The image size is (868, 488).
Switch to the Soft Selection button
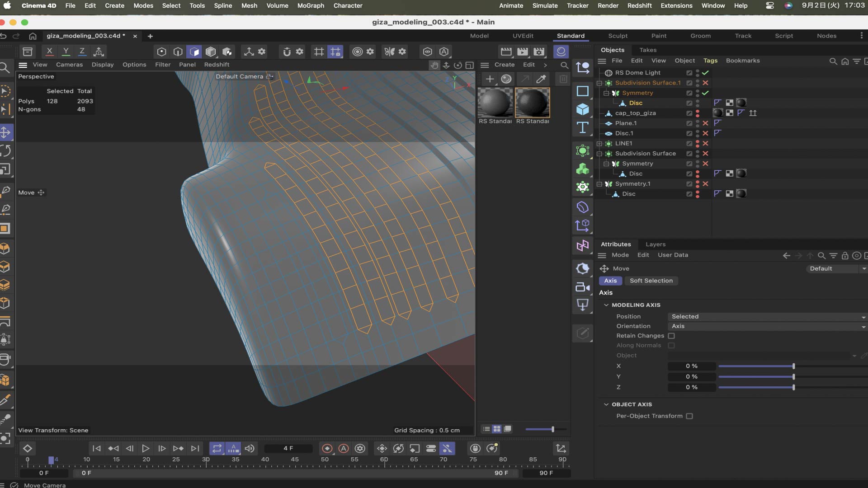(651, 281)
